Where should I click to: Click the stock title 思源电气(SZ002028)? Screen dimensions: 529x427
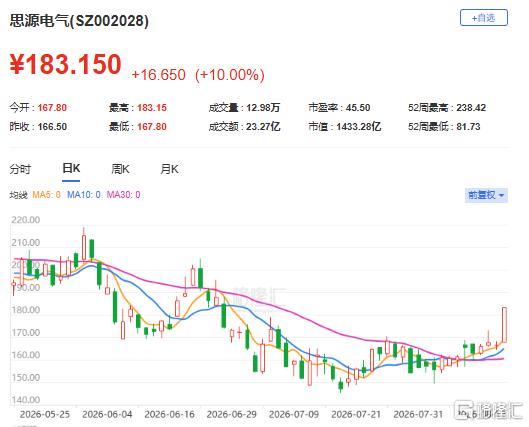click(x=79, y=21)
